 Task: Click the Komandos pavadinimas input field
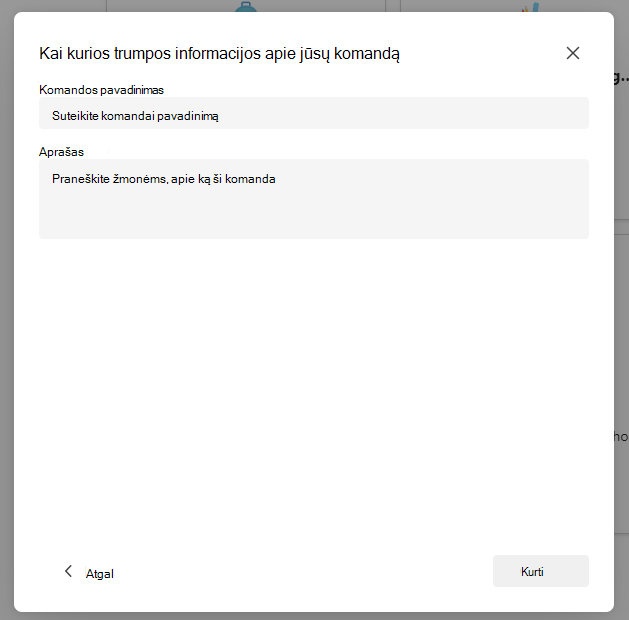click(x=314, y=113)
